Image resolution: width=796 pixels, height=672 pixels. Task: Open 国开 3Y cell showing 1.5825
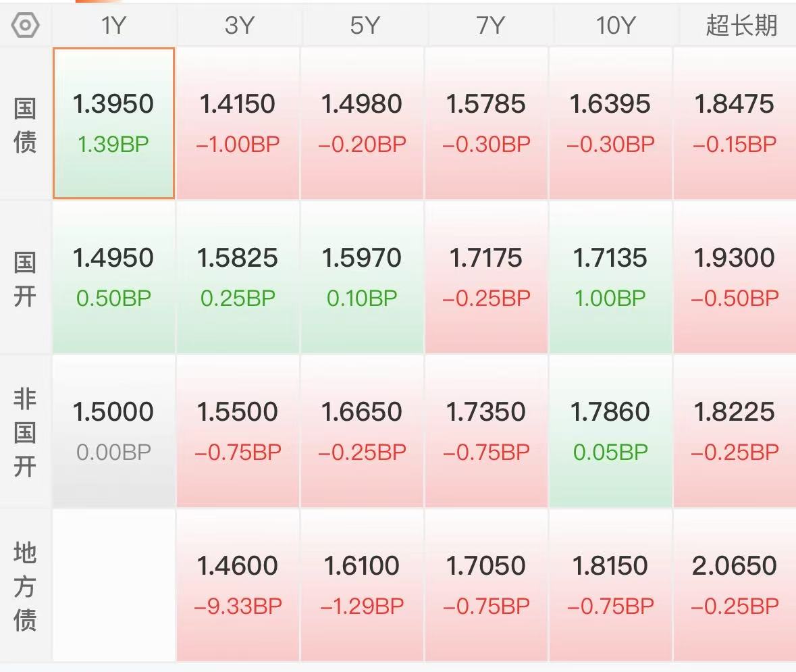tap(238, 278)
